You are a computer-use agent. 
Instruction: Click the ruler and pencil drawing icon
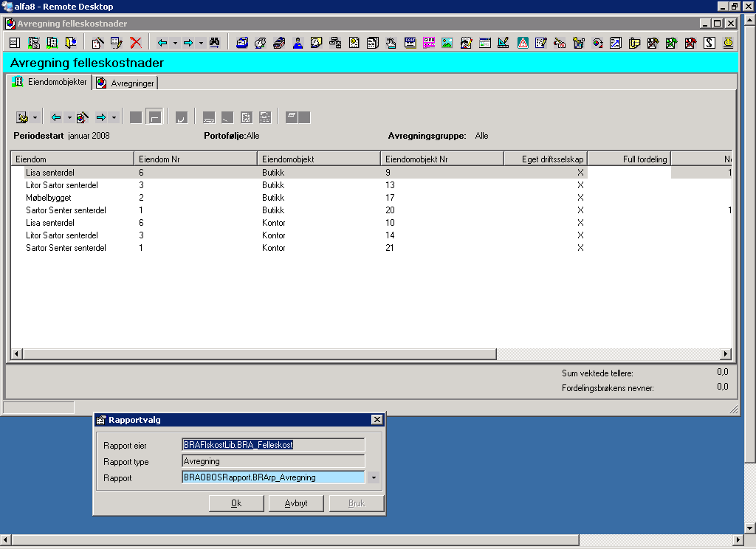504,43
